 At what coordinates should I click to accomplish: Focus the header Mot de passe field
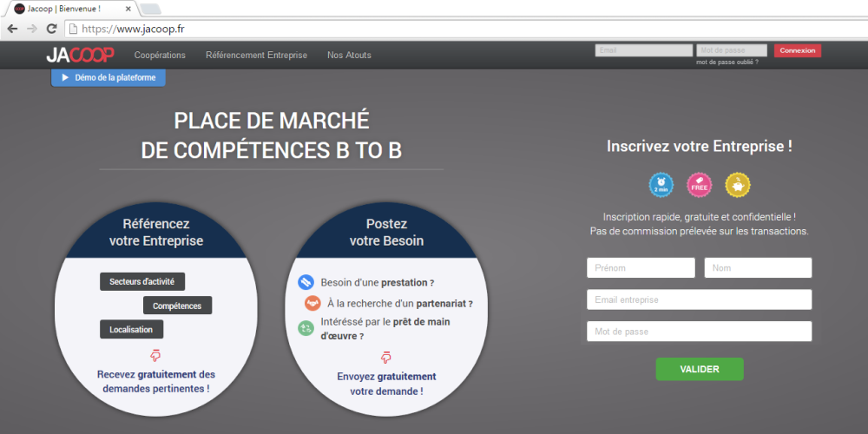pos(731,50)
